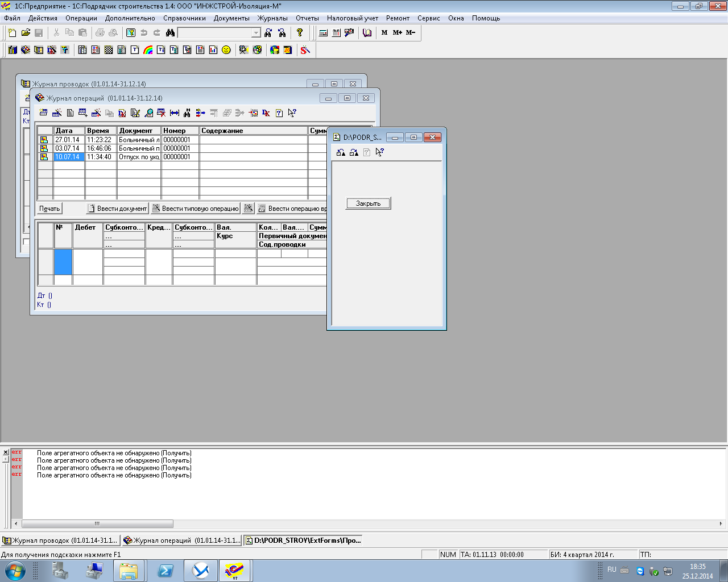Click the red S wand toolbar icon

click(x=305, y=50)
